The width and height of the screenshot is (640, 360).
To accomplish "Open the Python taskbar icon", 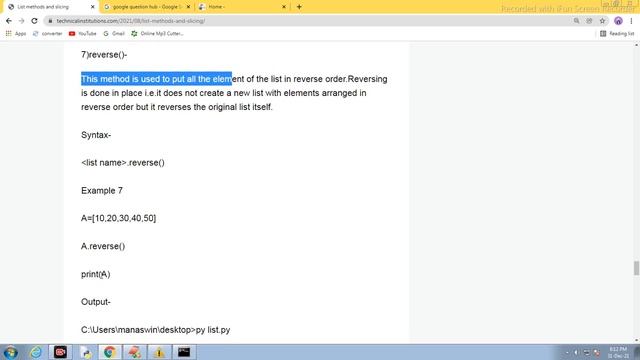I will 86,352.
